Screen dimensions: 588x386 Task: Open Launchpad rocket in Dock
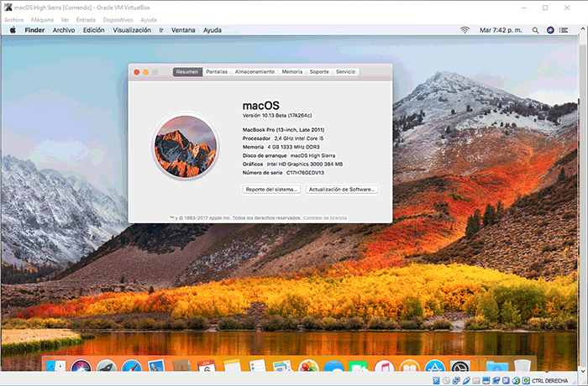107,366
